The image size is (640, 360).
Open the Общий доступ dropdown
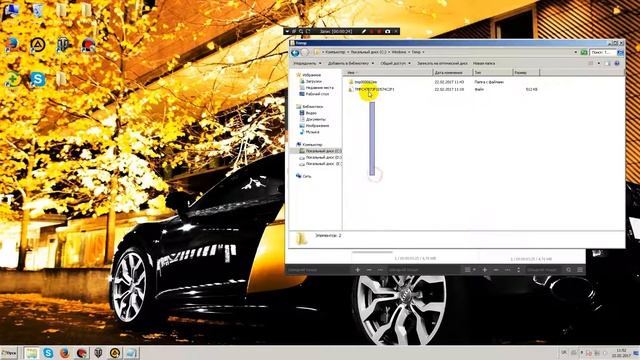tap(395, 63)
